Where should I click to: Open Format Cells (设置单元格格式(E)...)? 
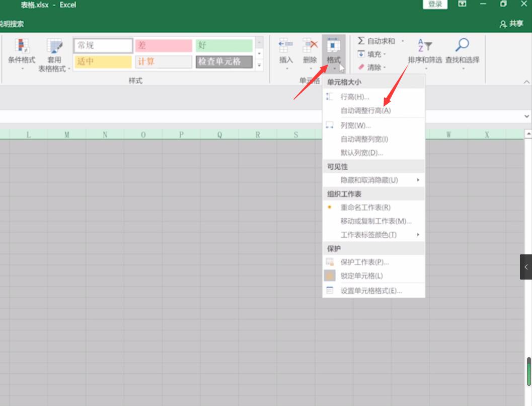pos(373,291)
